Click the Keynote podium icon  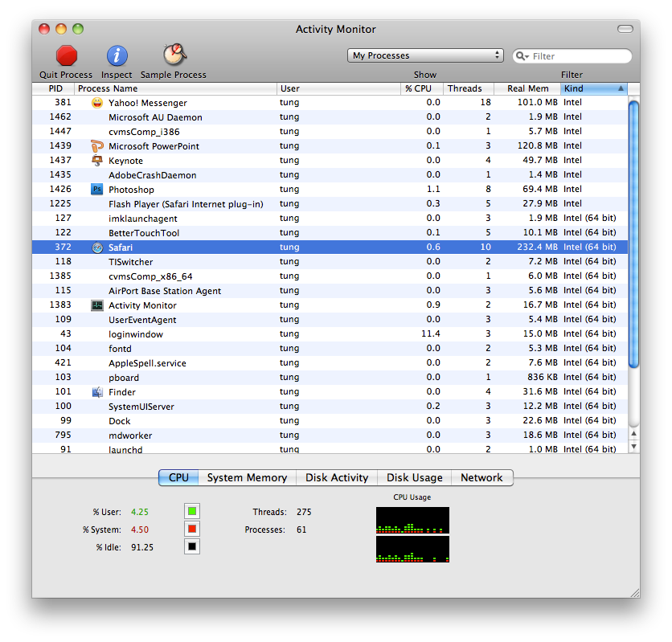tap(97, 161)
